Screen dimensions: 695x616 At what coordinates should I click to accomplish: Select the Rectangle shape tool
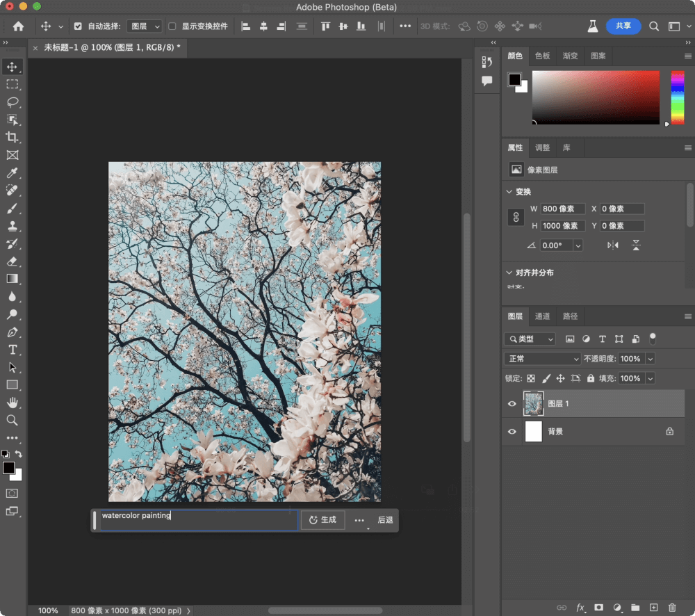point(12,385)
